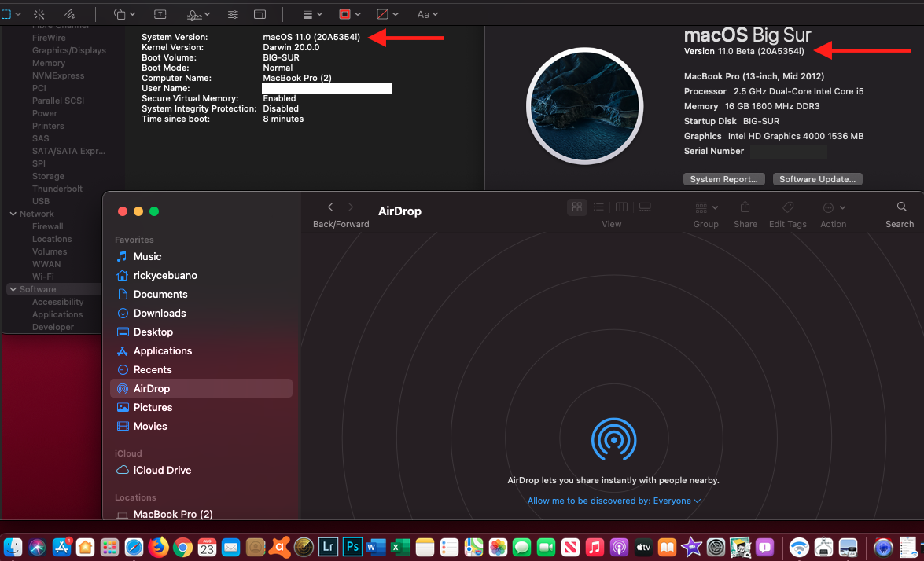This screenshot has height=561, width=924.
Task: Select Graphics/Displays in System Information sidebar
Action: 69,50
